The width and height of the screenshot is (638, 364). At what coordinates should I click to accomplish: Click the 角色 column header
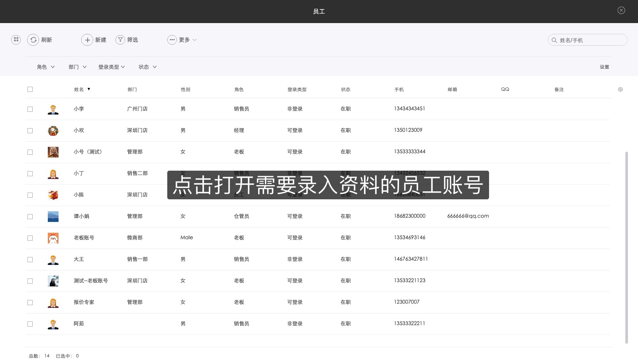[x=239, y=90]
